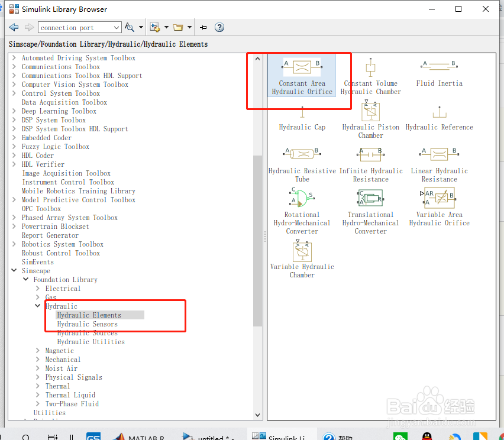Select Two-Phase Fluid in the tree
The width and height of the screenshot is (504, 440).
72,404
